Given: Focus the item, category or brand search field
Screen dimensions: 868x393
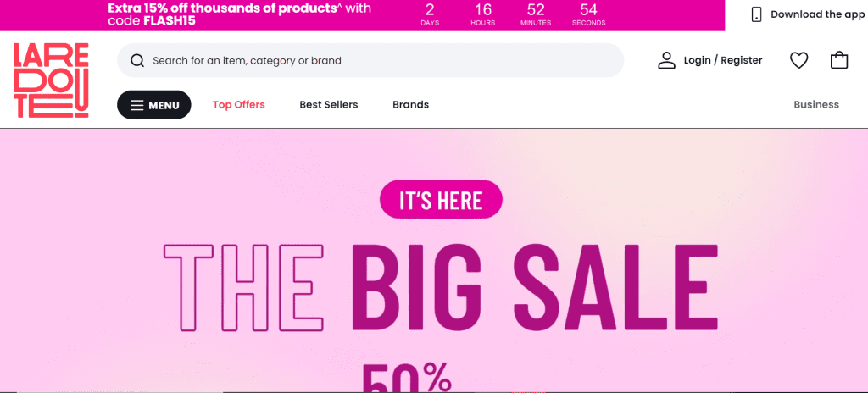Looking at the screenshot, I should [370, 60].
